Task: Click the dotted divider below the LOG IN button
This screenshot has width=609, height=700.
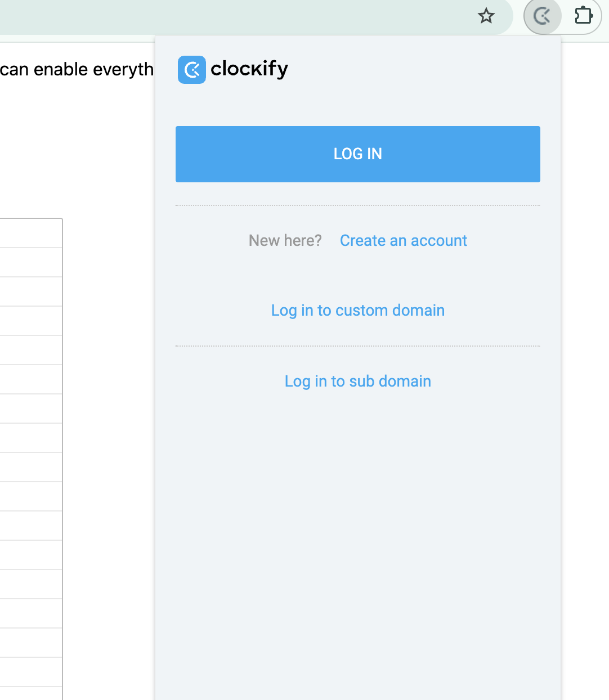Action: click(x=358, y=205)
